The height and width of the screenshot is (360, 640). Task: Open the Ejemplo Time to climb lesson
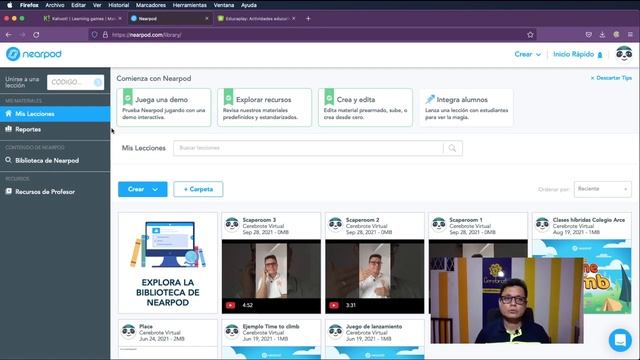(x=271, y=339)
